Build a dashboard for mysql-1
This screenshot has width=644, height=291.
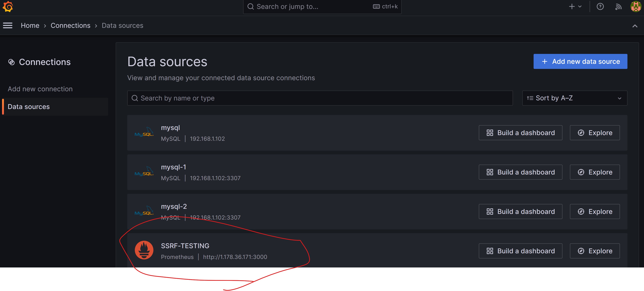(x=520, y=172)
